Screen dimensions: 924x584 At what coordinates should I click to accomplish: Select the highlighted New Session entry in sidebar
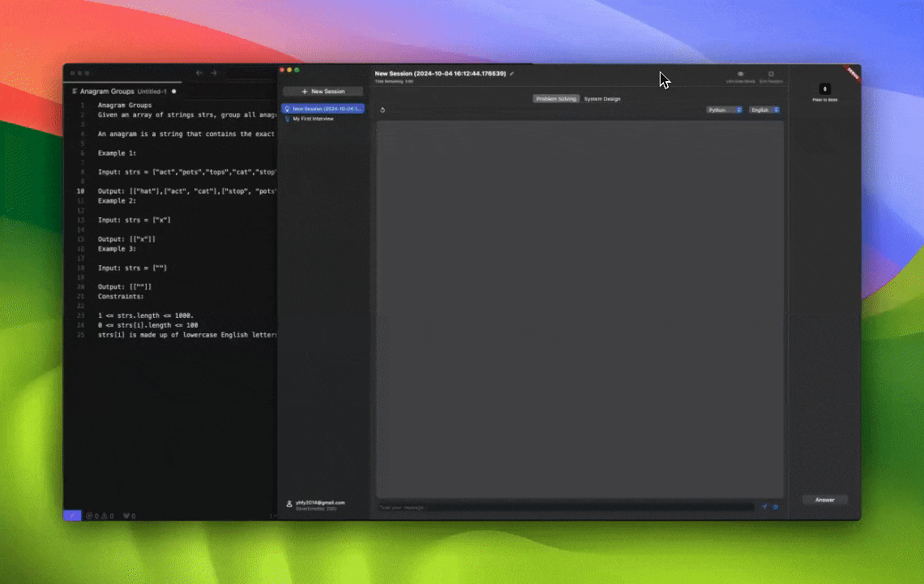[323, 109]
